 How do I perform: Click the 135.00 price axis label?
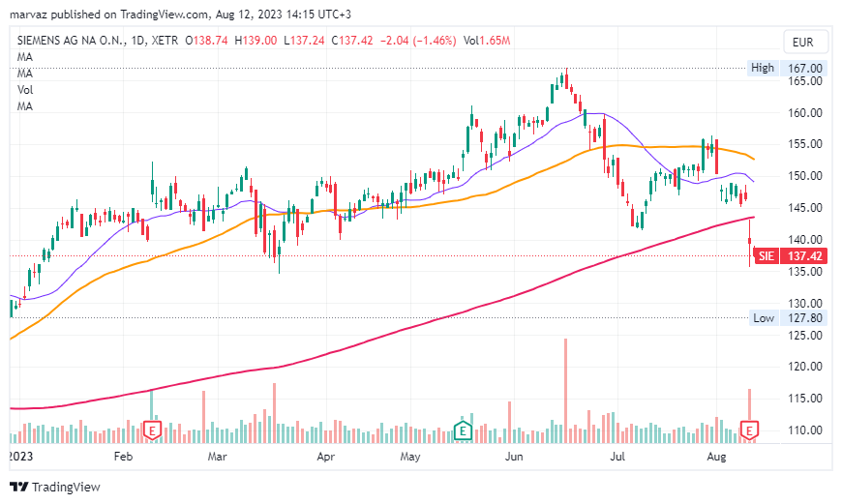point(804,272)
